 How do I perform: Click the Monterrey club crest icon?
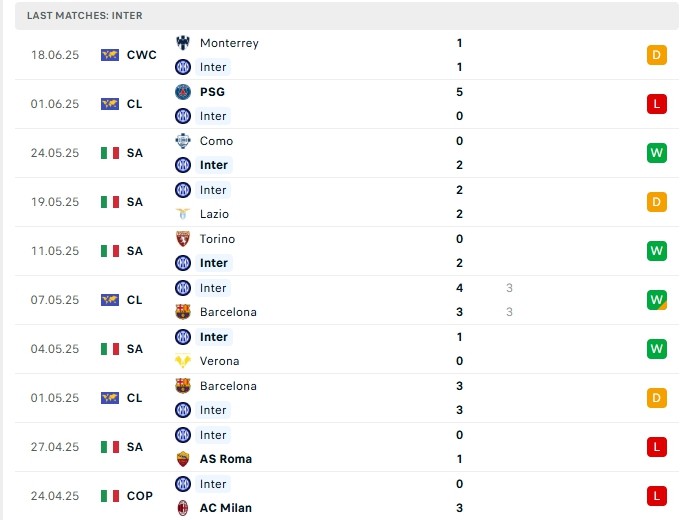(x=182, y=43)
